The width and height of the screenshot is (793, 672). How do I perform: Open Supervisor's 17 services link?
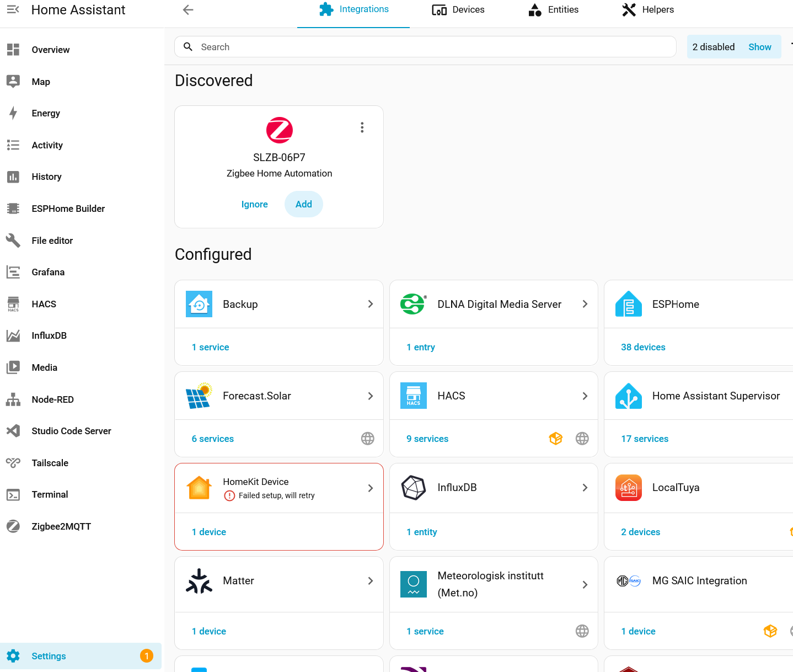[645, 439]
